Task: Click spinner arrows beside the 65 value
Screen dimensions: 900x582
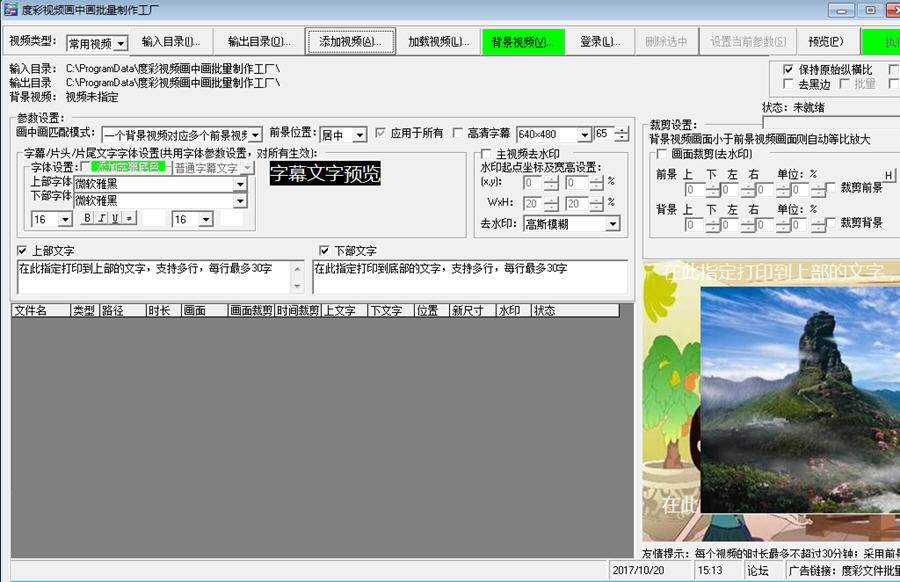Action: (x=622, y=134)
